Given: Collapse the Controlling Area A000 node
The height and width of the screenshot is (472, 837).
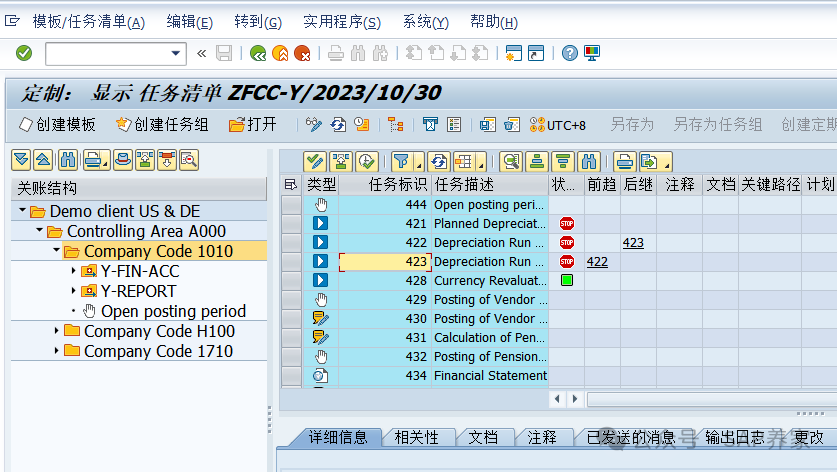Looking at the screenshot, I should tap(40, 230).
